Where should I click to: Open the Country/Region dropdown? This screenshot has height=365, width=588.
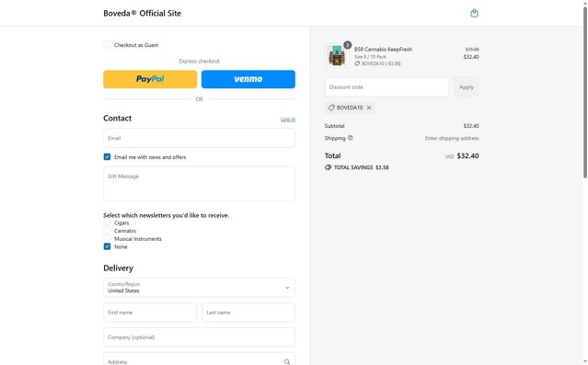(199, 288)
